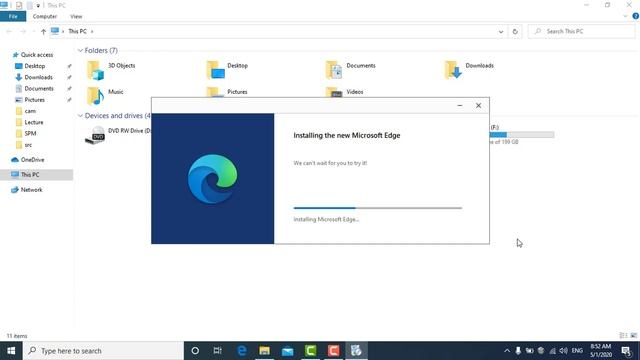This screenshot has width=640, height=360.
Task: Open the clock and date flyout
Action: click(601, 351)
